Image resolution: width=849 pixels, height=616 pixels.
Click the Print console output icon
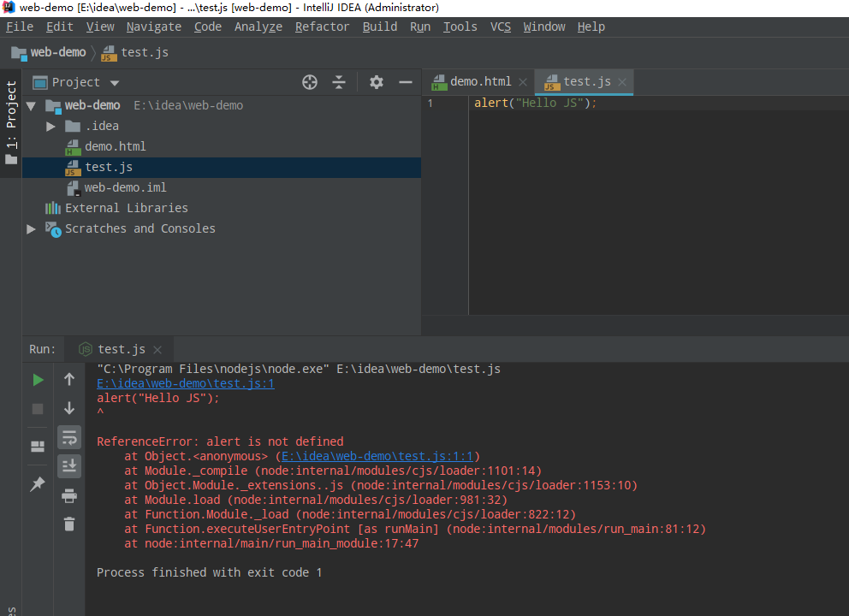tap(69, 495)
